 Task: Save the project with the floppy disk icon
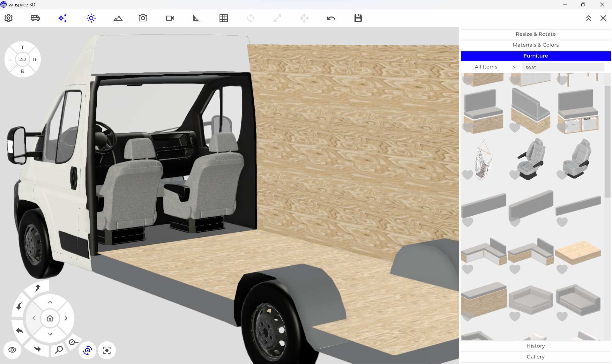pyautogui.click(x=358, y=18)
